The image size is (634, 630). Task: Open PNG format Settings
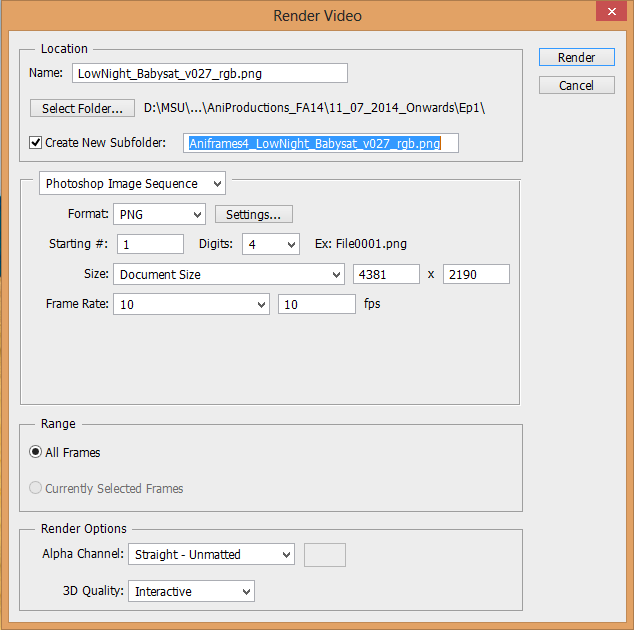[254, 214]
